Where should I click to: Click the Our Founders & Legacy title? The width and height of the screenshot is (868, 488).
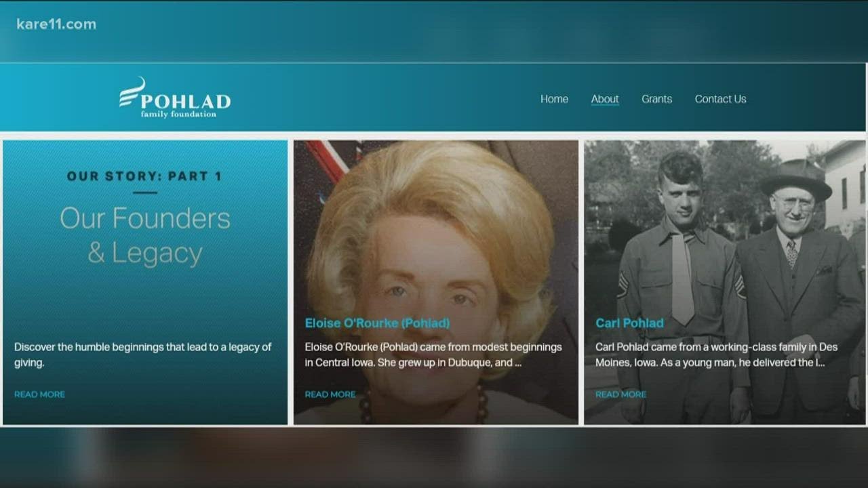(x=145, y=236)
